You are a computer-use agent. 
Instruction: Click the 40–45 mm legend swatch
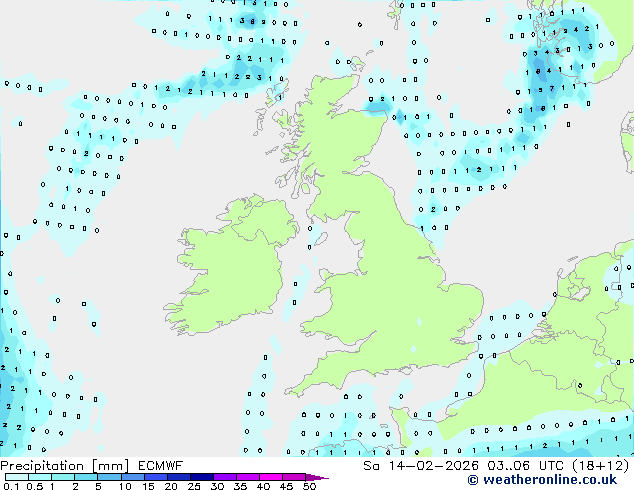coord(271,477)
